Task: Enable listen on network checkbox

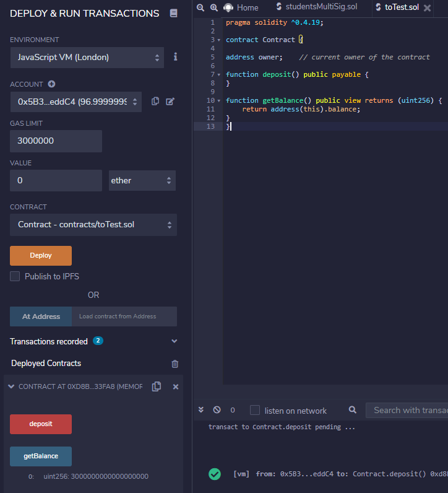Action: click(x=255, y=410)
